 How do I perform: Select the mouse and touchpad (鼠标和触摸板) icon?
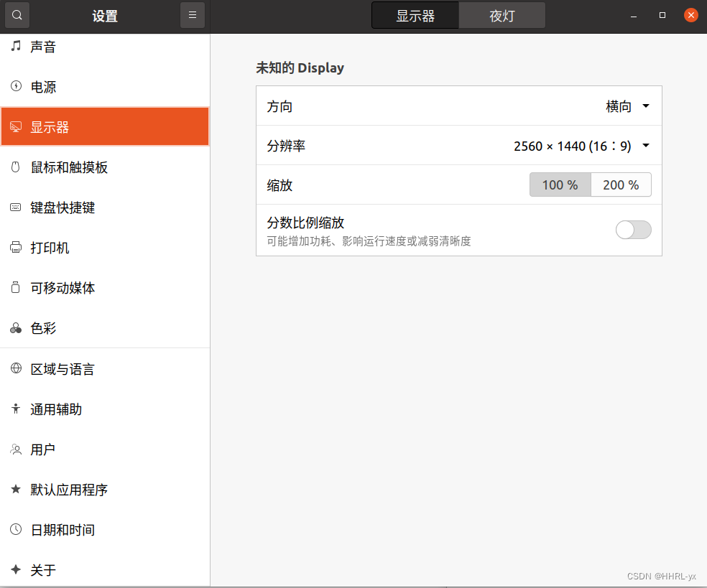(x=16, y=167)
